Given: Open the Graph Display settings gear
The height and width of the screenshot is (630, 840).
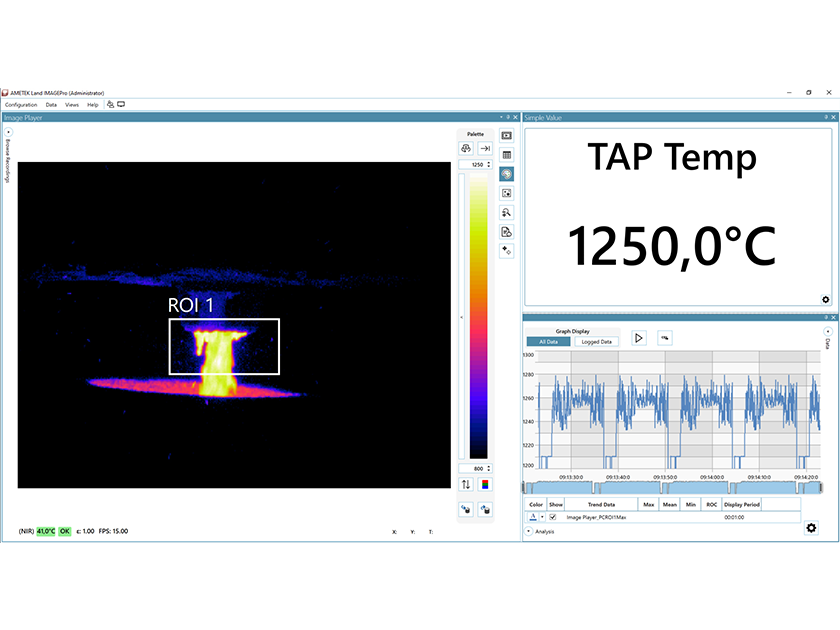Looking at the screenshot, I should (812, 528).
